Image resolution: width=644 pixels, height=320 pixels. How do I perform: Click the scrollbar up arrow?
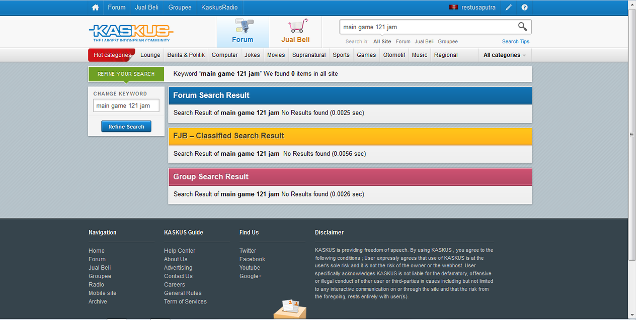[632, 4]
